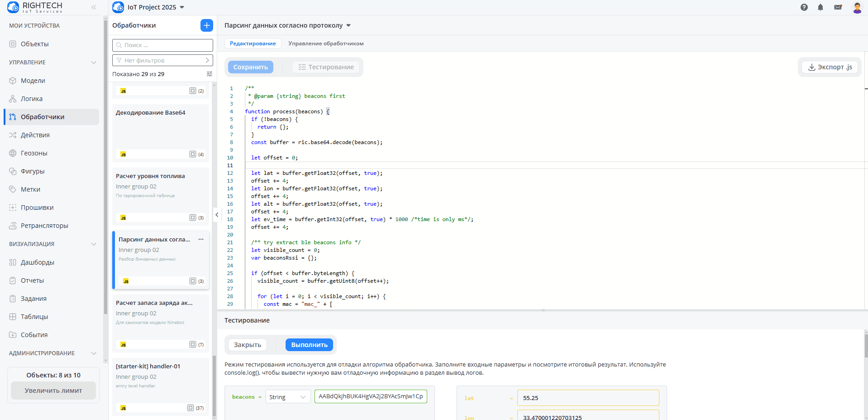Open Дашборды in the sidebar menu
Screen dimensions: 868x420
38,262
